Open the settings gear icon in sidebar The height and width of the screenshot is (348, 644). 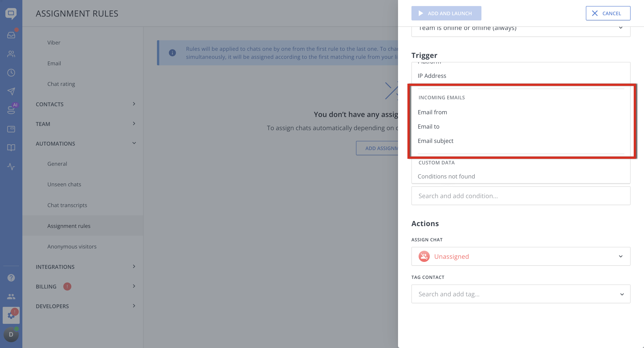click(x=11, y=315)
